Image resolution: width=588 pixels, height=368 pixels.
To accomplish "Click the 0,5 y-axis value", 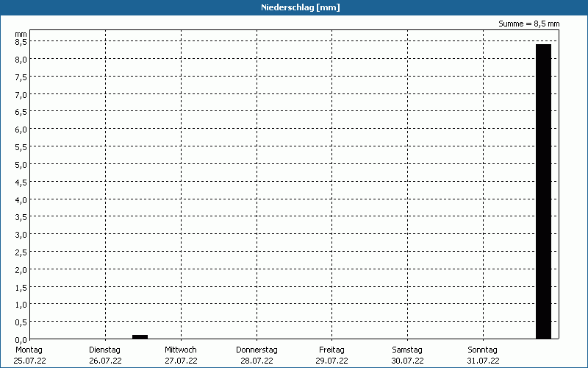I will 21,322.
